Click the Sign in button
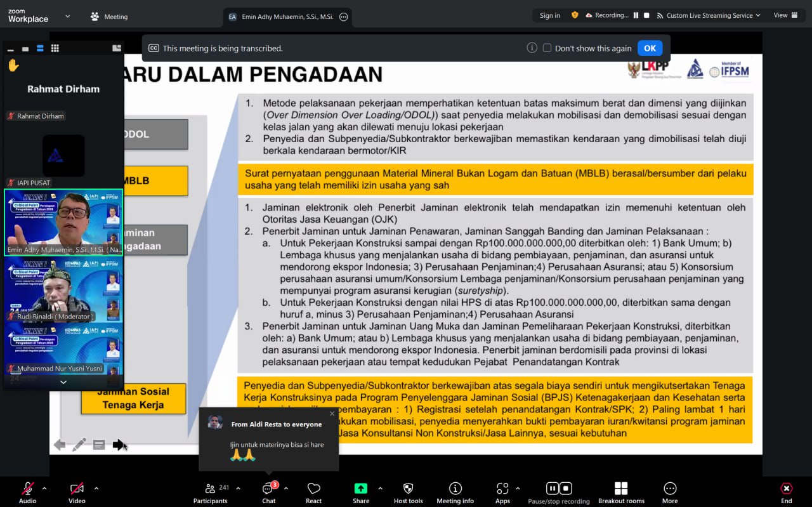 tap(549, 16)
